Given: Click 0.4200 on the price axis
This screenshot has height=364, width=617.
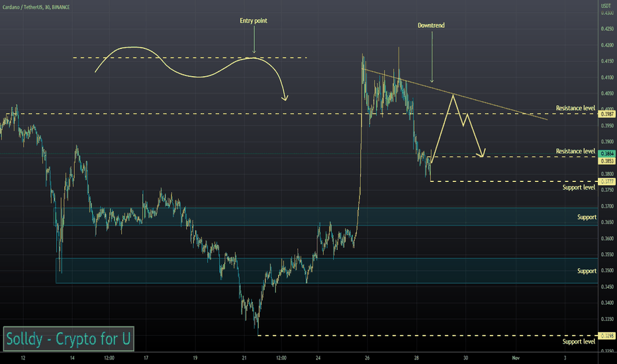Looking at the screenshot, I should [x=607, y=45].
